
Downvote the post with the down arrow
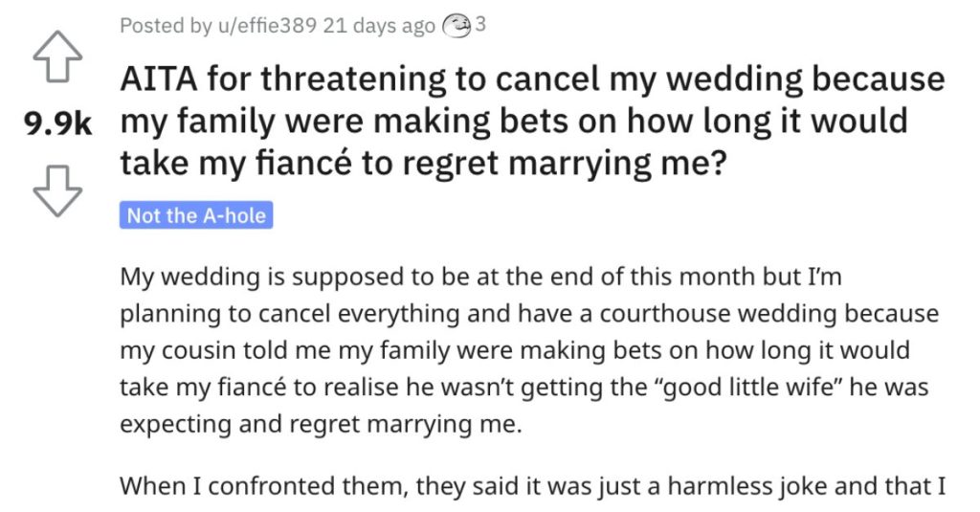(57, 190)
